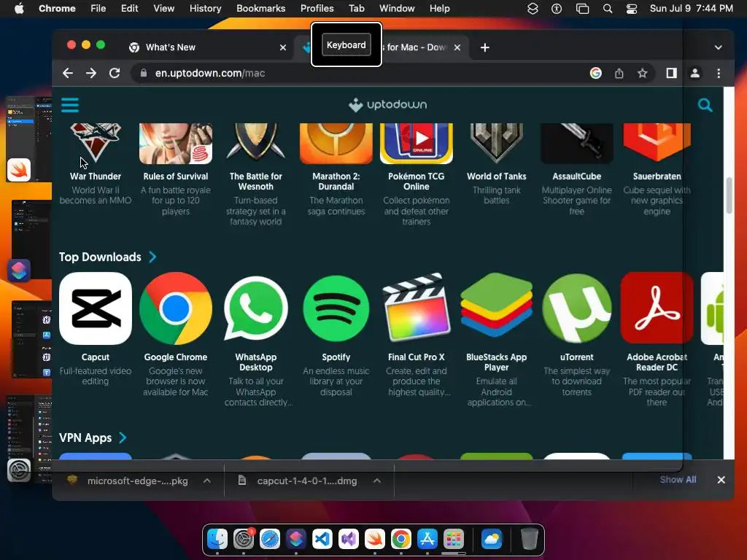Click the Uptodown logo
The width and height of the screenshot is (747, 560).
coord(387,105)
